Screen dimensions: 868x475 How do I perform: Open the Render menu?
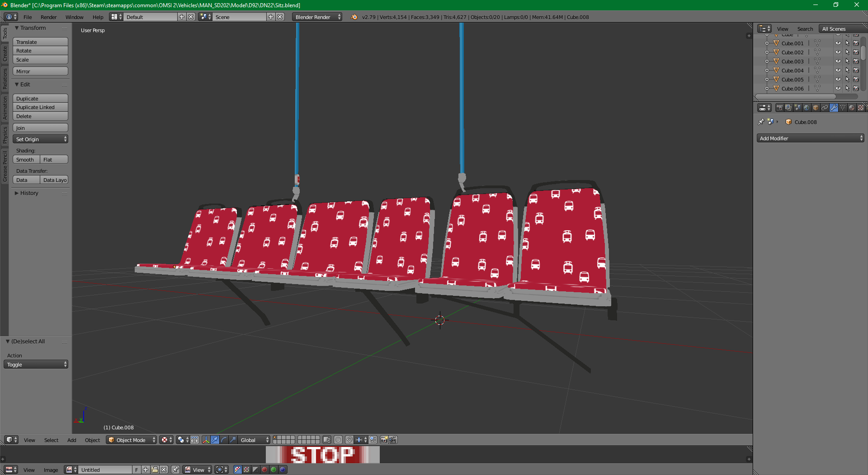click(x=48, y=17)
